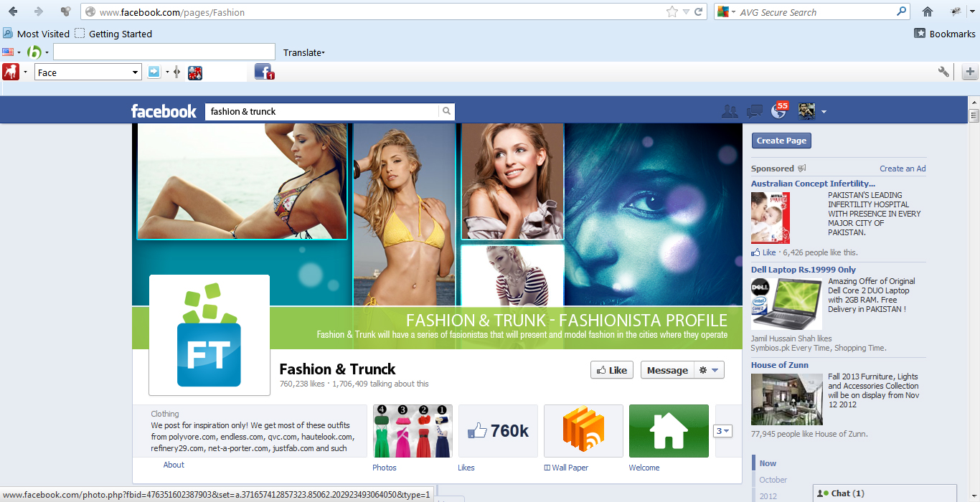The width and height of the screenshot is (980, 502).
Task: Open the FT profile picture
Action: pyautogui.click(x=209, y=335)
